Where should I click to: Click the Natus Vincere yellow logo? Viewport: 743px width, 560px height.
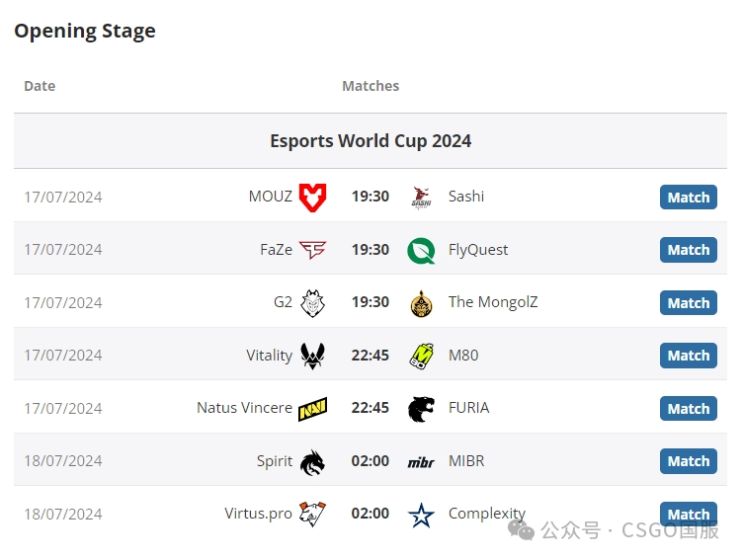click(312, 409)
